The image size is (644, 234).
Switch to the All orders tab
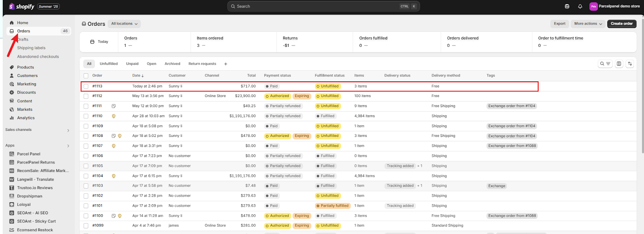pos(89,64)
